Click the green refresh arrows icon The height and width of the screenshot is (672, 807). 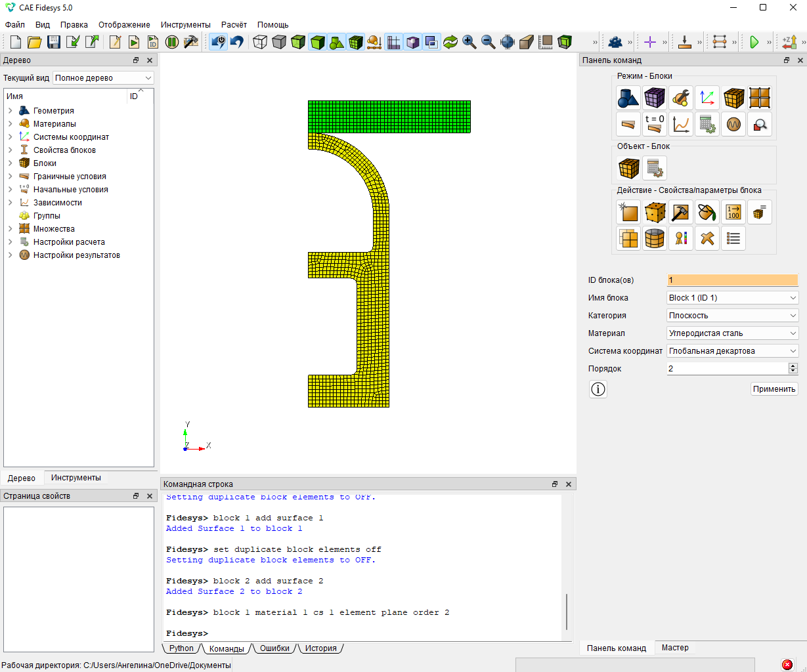(450, 42)
